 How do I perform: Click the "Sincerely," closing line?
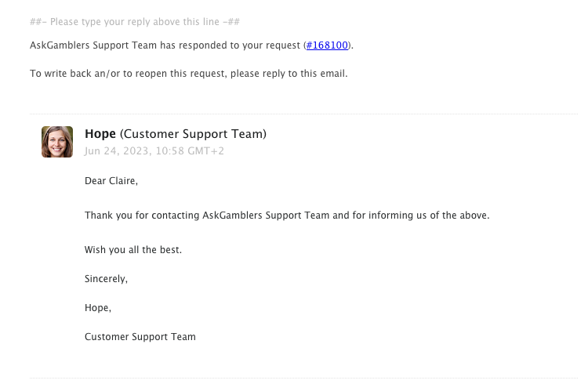coord(106,278)
